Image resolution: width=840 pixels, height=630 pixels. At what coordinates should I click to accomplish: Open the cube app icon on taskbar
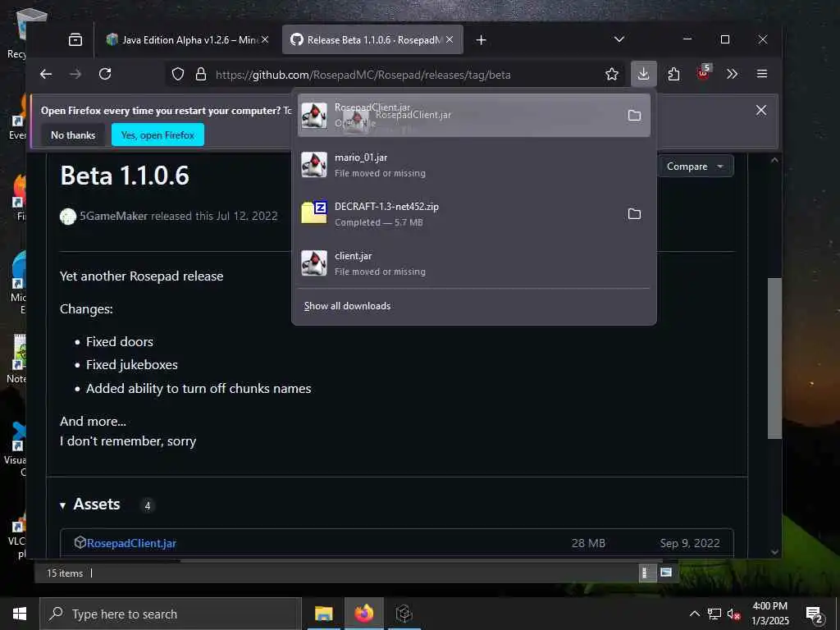click(404, 614)
